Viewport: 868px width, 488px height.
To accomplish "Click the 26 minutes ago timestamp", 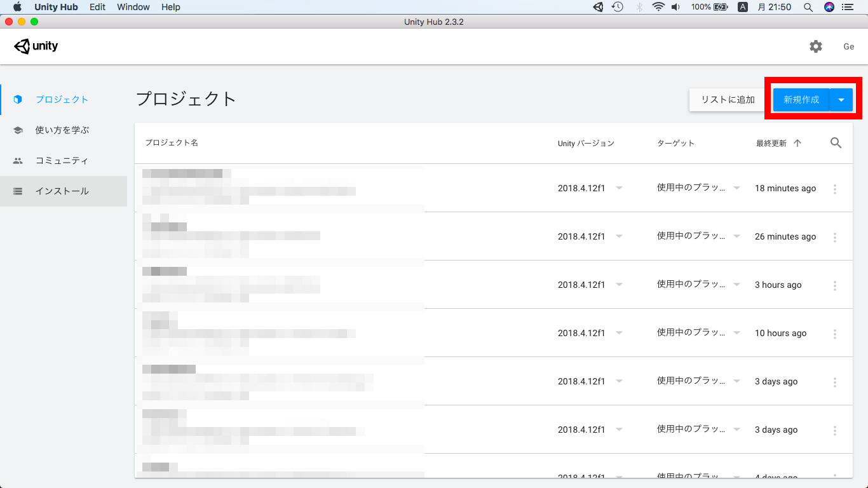I will (785, 236).
